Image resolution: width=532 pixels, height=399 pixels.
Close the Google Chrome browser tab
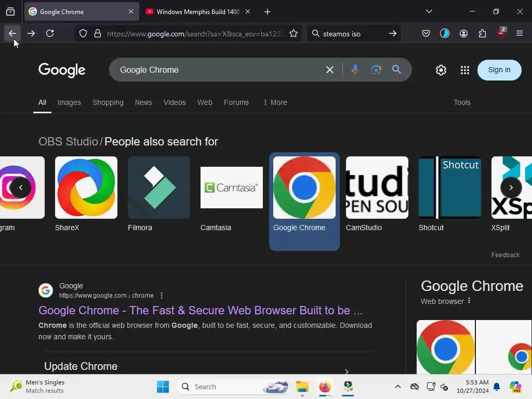pyautogui.click(x=131, y=11)
